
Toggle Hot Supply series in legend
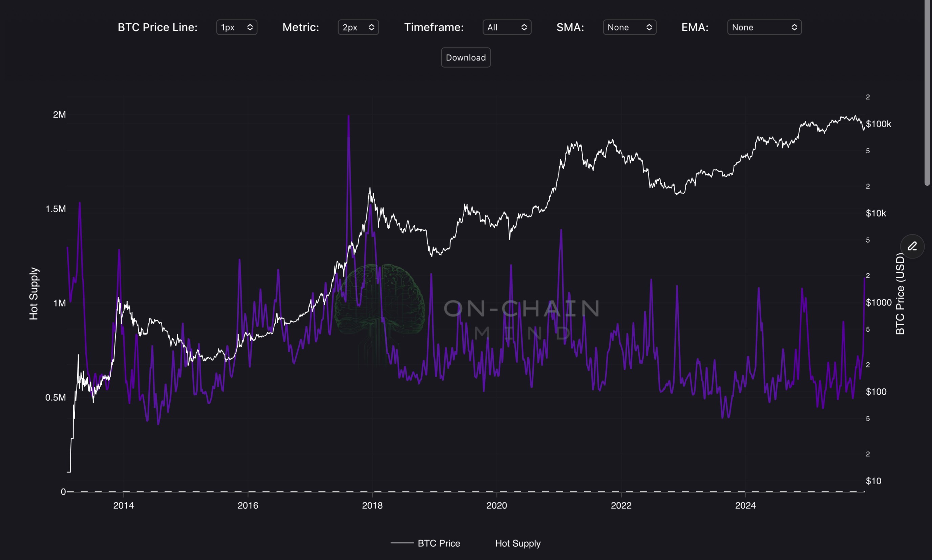pos(517,543)
